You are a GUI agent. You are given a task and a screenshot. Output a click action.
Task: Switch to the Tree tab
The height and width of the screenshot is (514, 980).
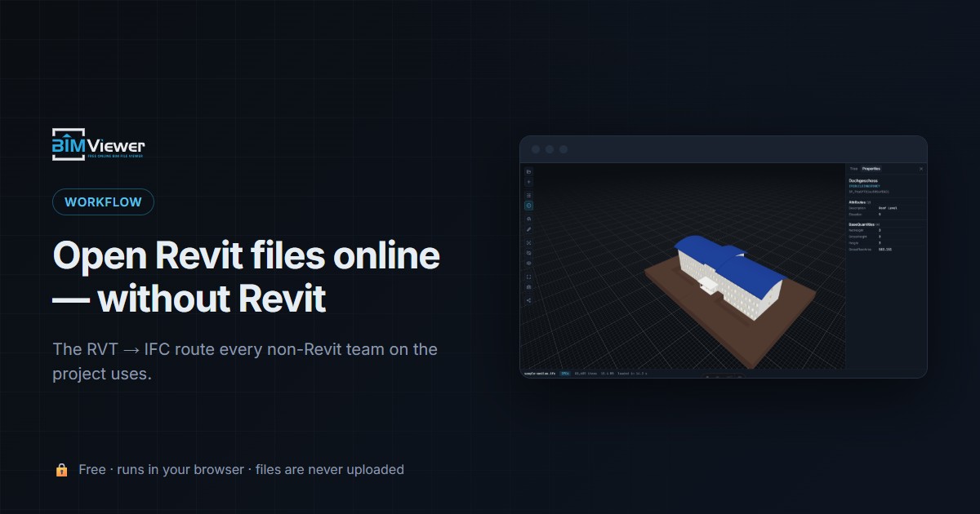click(x=853, y=169)
